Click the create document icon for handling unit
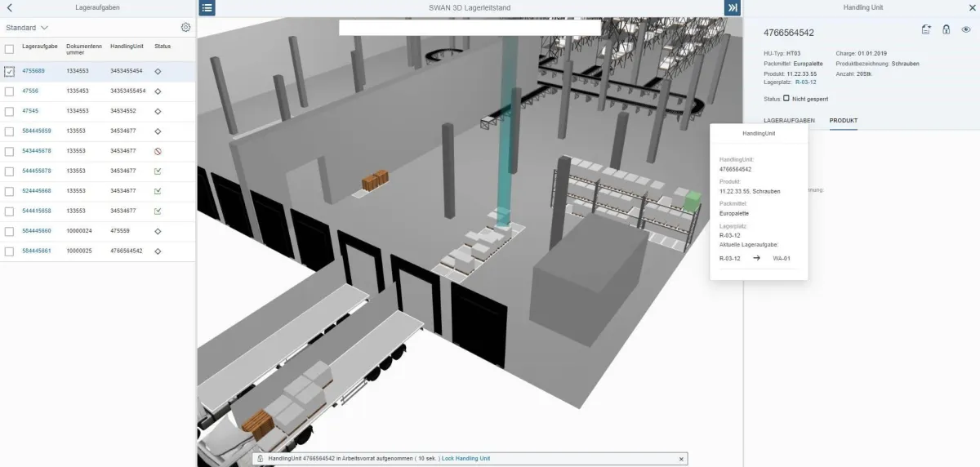Viewport: 980px width, 467px height. pos(926,29)
